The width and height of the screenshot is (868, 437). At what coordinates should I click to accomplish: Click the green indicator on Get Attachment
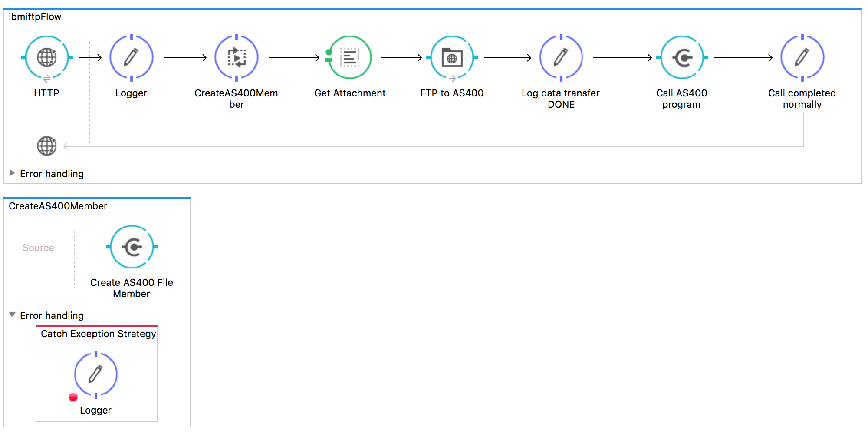pos(329,53)
